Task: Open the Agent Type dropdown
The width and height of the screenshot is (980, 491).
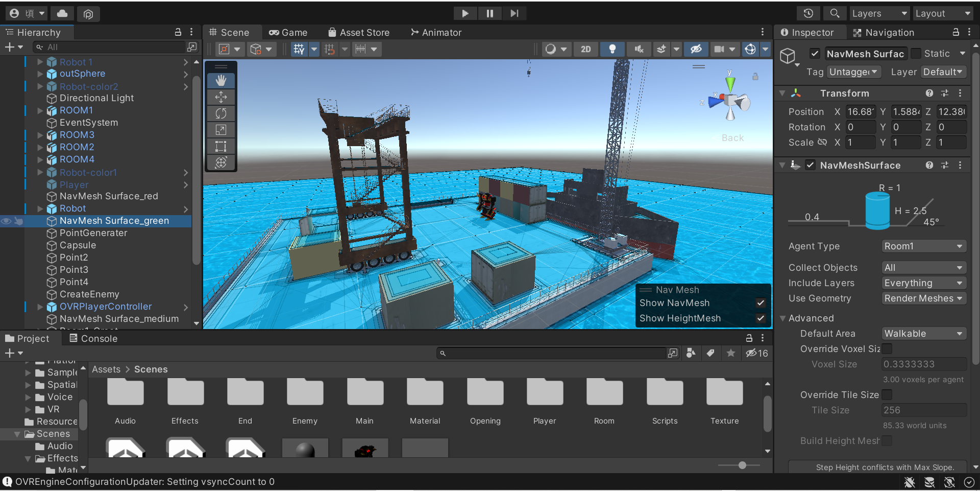Action: point(923,246)
